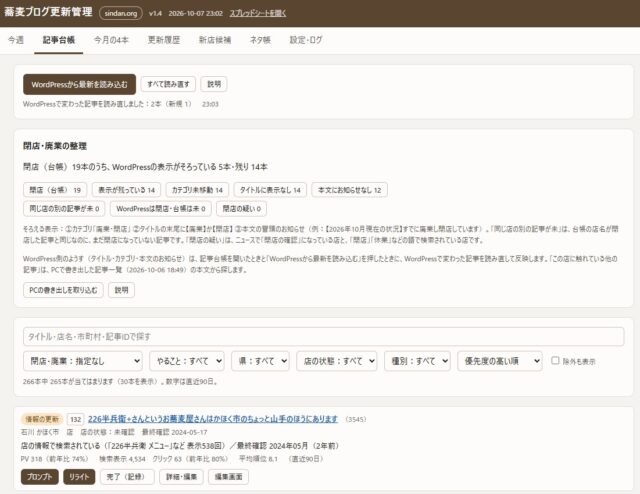The image size is (640, 494).
Task: Toggle the 除外も表示 checkbox
Action: [555, 360]
